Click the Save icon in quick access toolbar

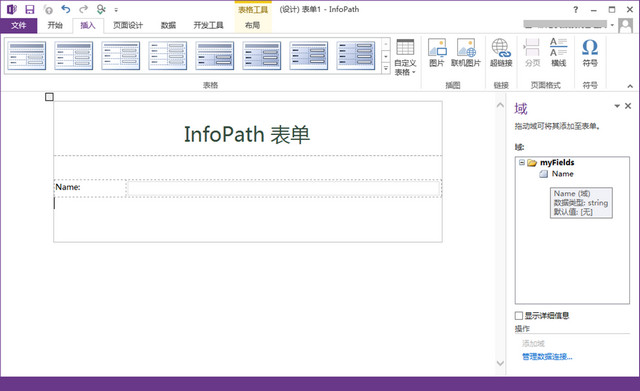point(30,9)
